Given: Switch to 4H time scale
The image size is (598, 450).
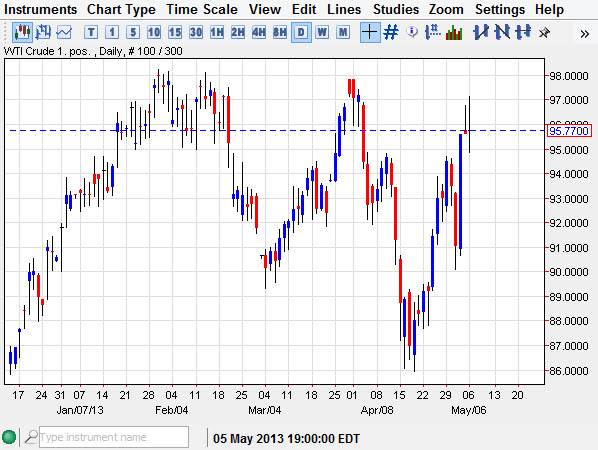Looking at the screenshot, I should tap(259, 32).
